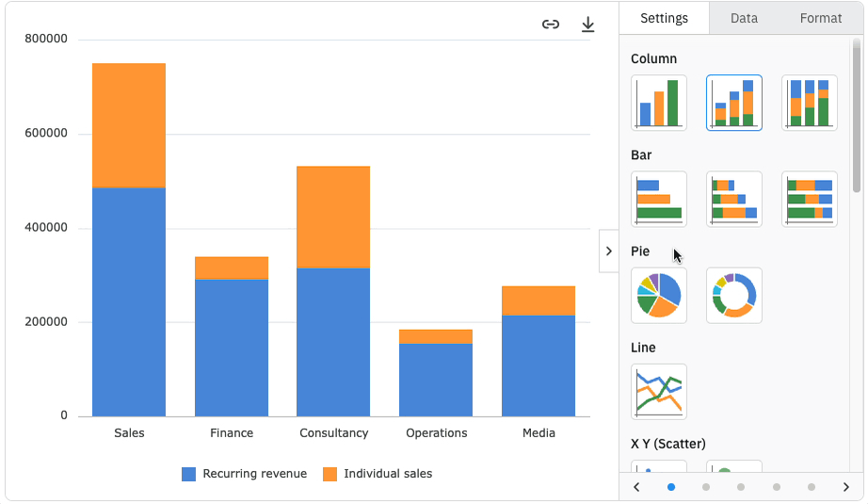The image size is (868, 504).
Task: Click the Media orange bar segment
Action: point(538,301)
